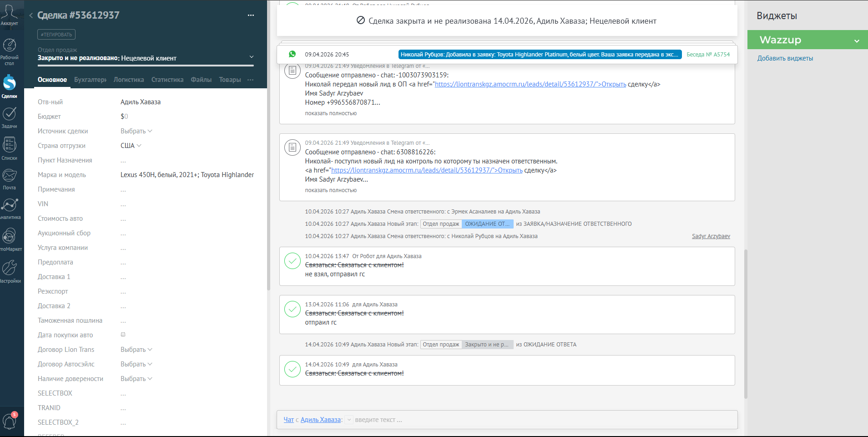Viewport: 868px width, 437px height.
Task: Open Страна отгрузки США dropdown
Action: pyautogui.click(x=131, y=146)
